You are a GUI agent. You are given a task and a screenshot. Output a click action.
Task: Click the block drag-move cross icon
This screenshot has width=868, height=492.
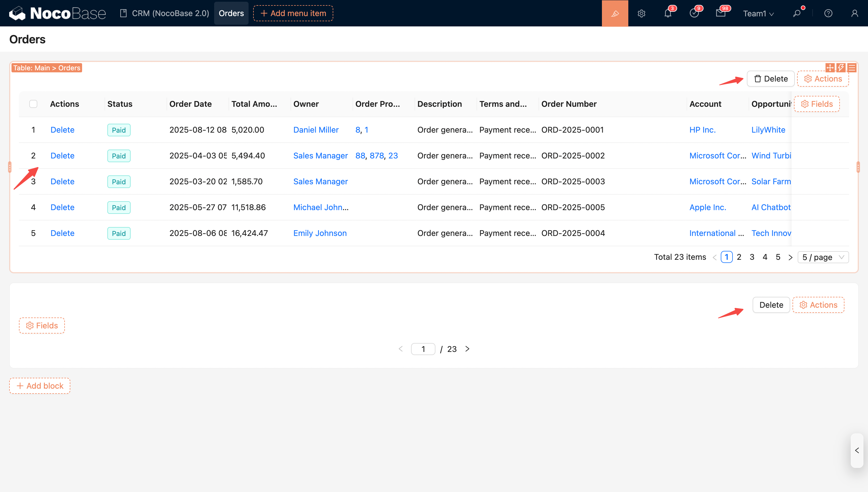coord(830,67)
